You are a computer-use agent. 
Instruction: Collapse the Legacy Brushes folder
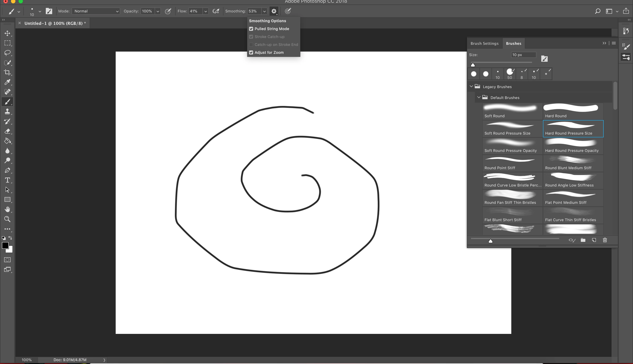coord(471,87)
